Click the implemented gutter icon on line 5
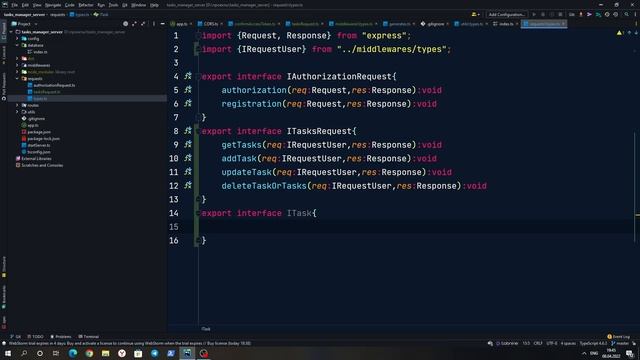The width and height of the screenshot is (640, 360). click(188, 89)
